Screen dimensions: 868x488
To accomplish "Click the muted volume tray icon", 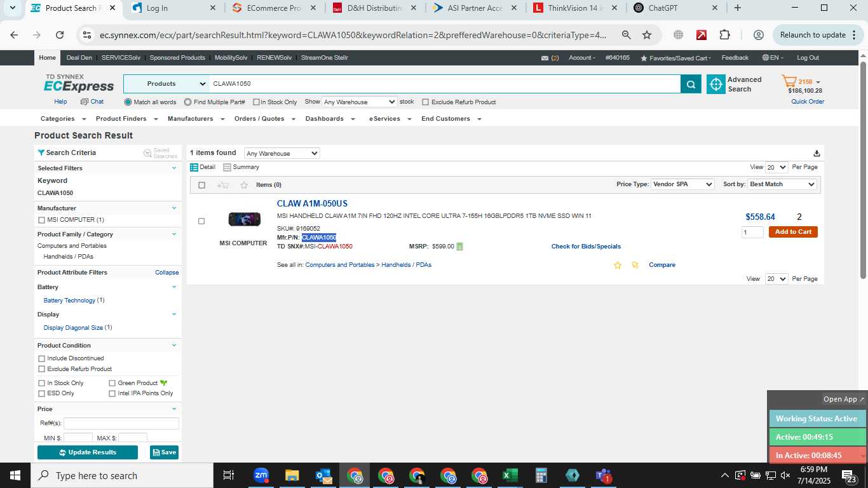I will 787,475.
